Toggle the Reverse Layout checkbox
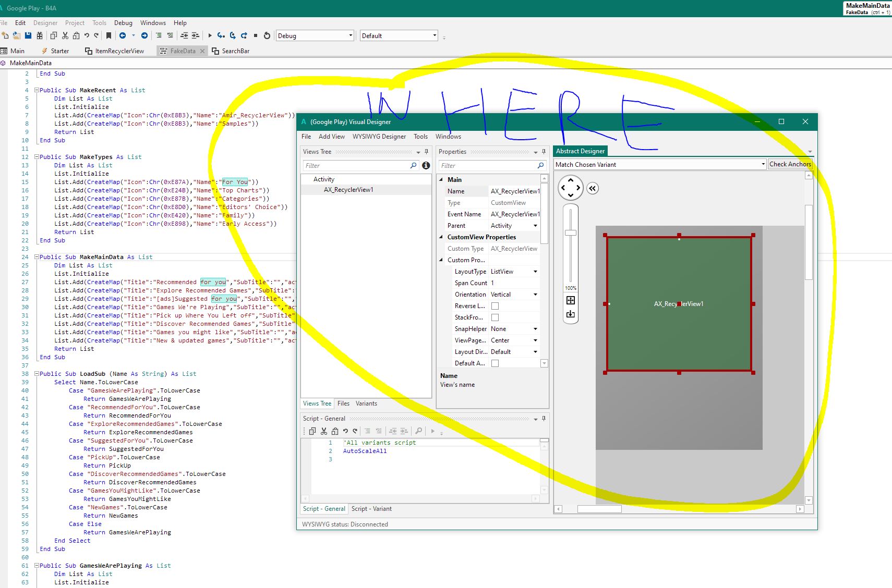This screenshot has height=588, width=892. pos(495,306)
